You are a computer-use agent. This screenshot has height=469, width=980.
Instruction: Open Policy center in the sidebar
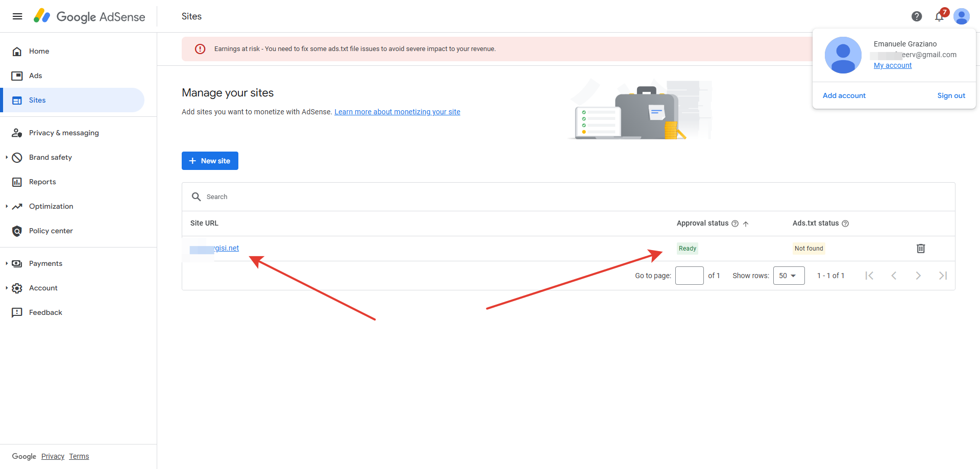coord(72,231)
